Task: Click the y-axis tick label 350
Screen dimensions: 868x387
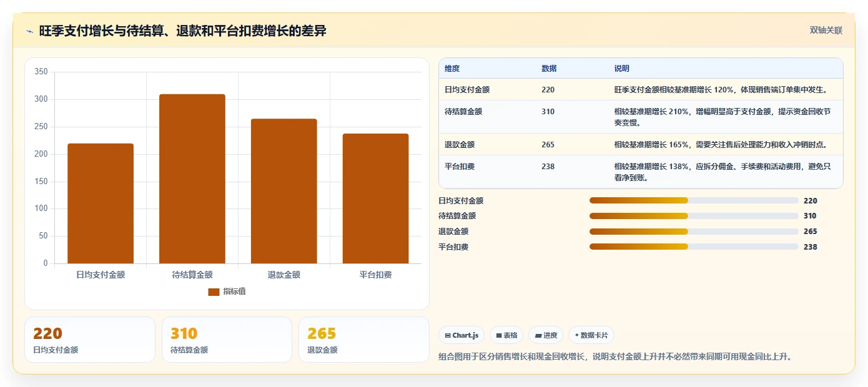Action: click(x=41, y=72)
